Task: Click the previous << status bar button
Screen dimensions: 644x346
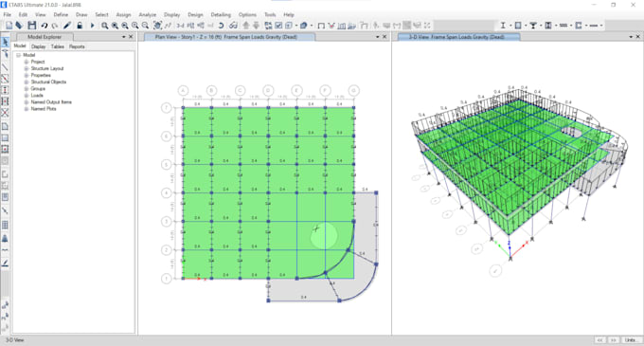Action: pos(600,340)
